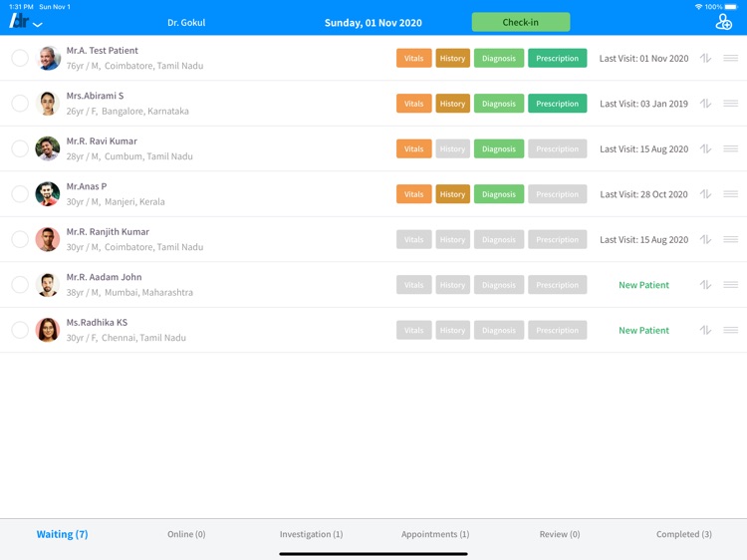Open Vitals for Mrs.Abirami S
Screen dimensions: 747x560
coord(414,104)
